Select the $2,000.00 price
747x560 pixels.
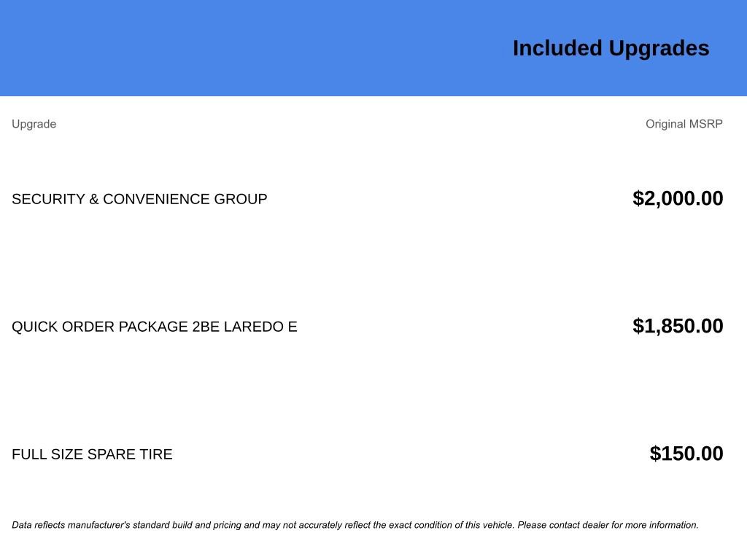tap(678, 198)
